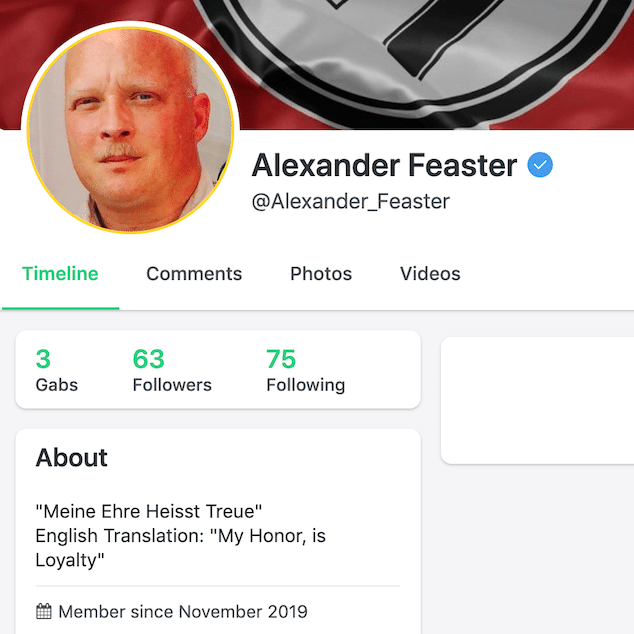This screenshot has height=634, width=634.
Task: Open the circular profile avatar photo
Action: [x=130, y=130]
